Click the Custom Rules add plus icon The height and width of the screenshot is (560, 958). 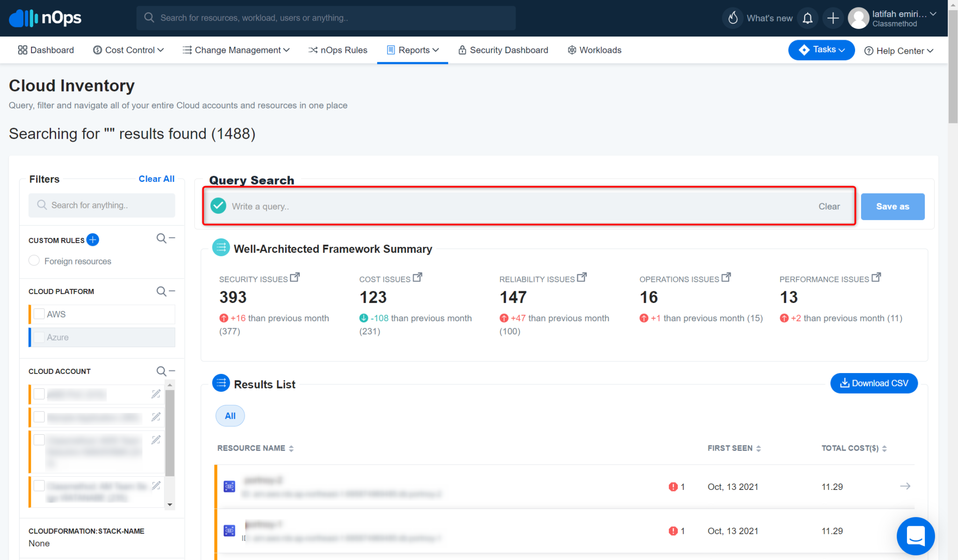[x=93, y=240]
